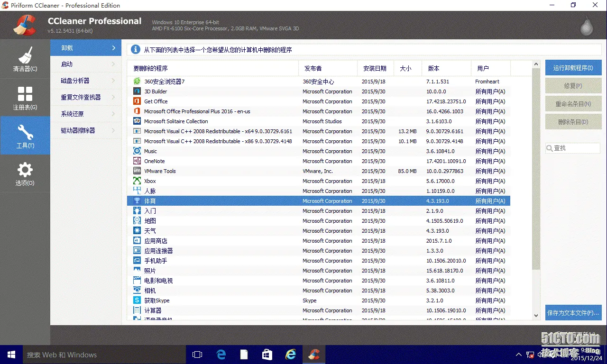This screenshot has width=607, height=364.
Task: Select the 应用商店 row in the list
Action: pos(319,241)
